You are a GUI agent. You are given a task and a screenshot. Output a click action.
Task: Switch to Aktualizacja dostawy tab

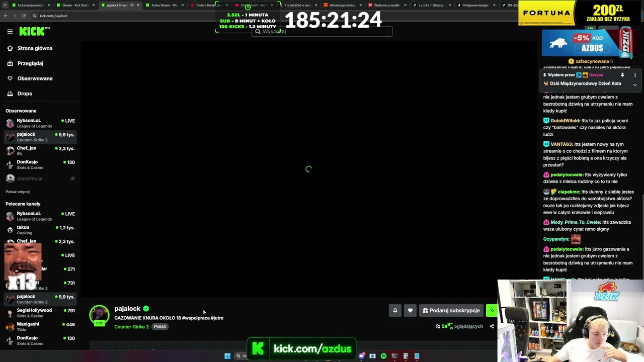pos(342,5)
